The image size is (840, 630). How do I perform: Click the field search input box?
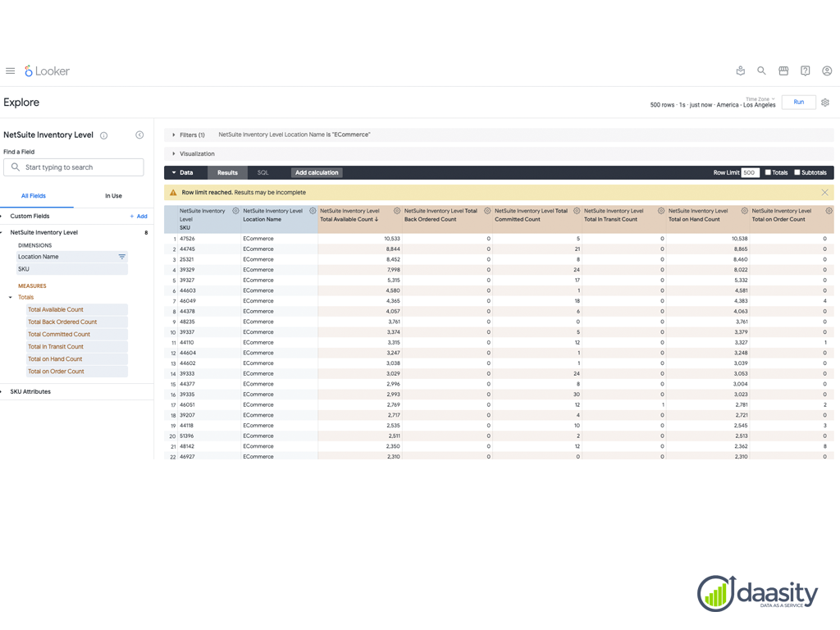pos(74,167)
